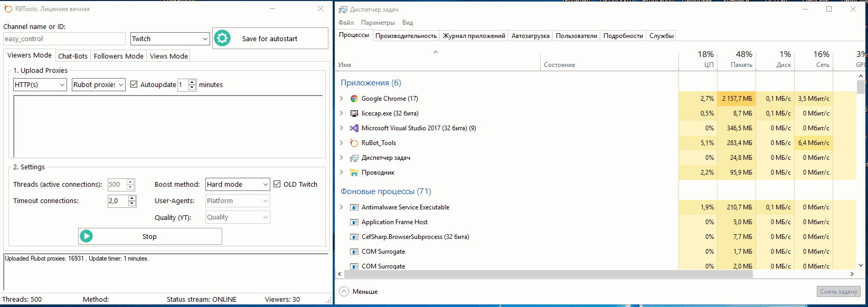Click the Microsoft Visual Studio 2017 icon

354,128
